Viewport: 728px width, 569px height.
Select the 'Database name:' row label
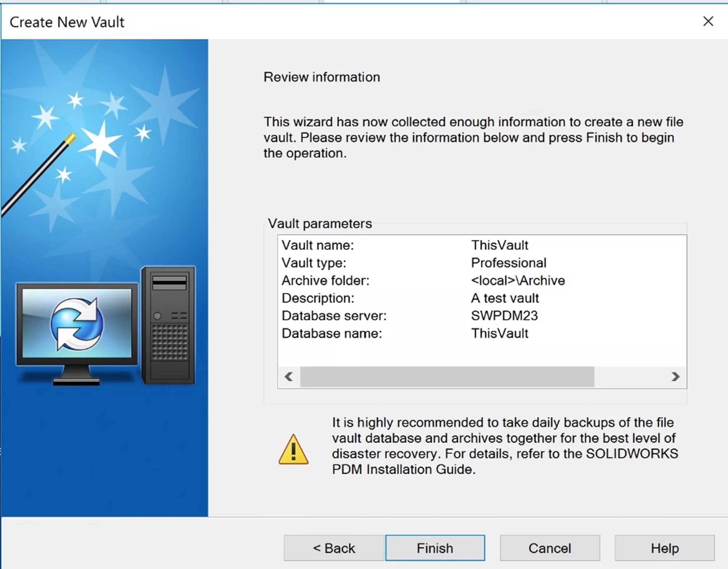click(332, 333)
